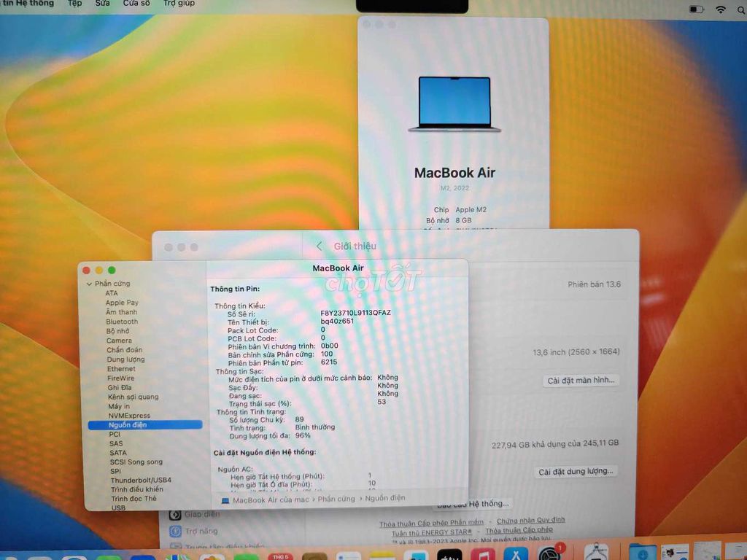The width and height of the screenshot is (747, 560).
Task: Select SCSI Song song in the sidebar
Action: [x=136, y=462]
